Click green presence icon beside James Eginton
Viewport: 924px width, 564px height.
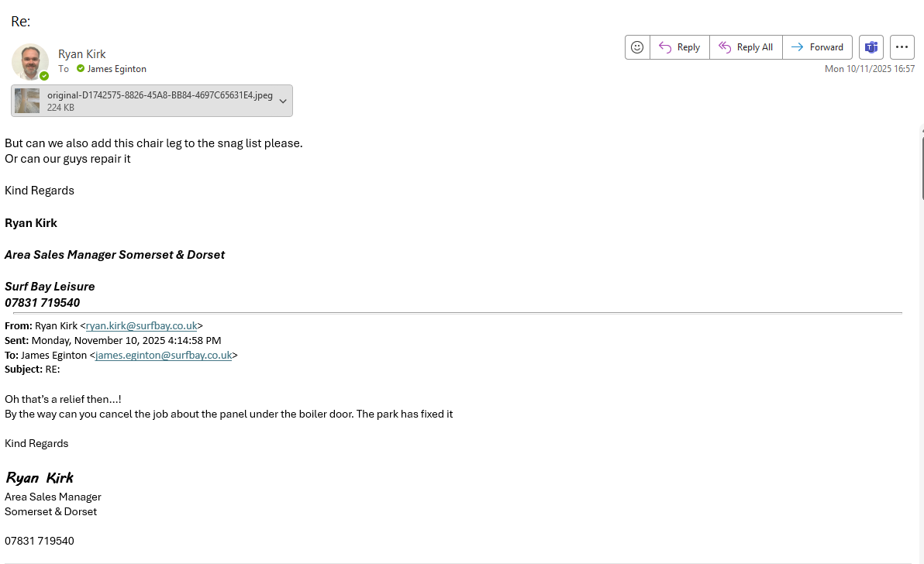(81, 69)
